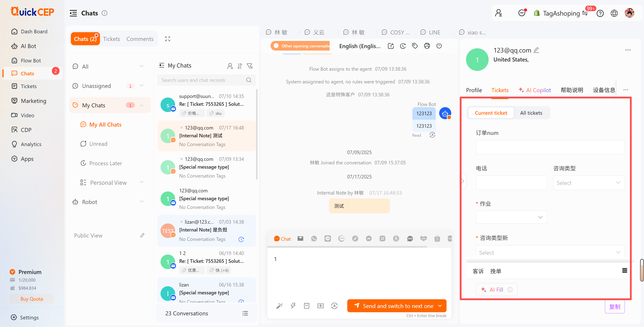Open the conversation list options icon
This screenshot has width=644, height=327.
[x=245, y=313]
